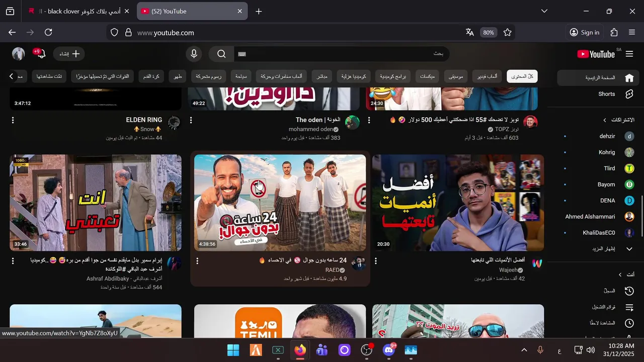Expand the 'You' section header
Viewport: 644px width, 362px height.
626,275
